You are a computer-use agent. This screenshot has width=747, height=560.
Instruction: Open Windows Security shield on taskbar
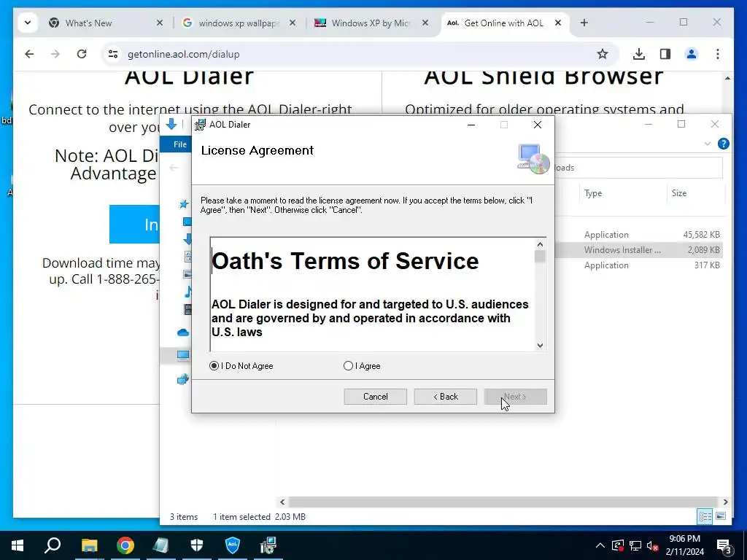click(197, 545)
